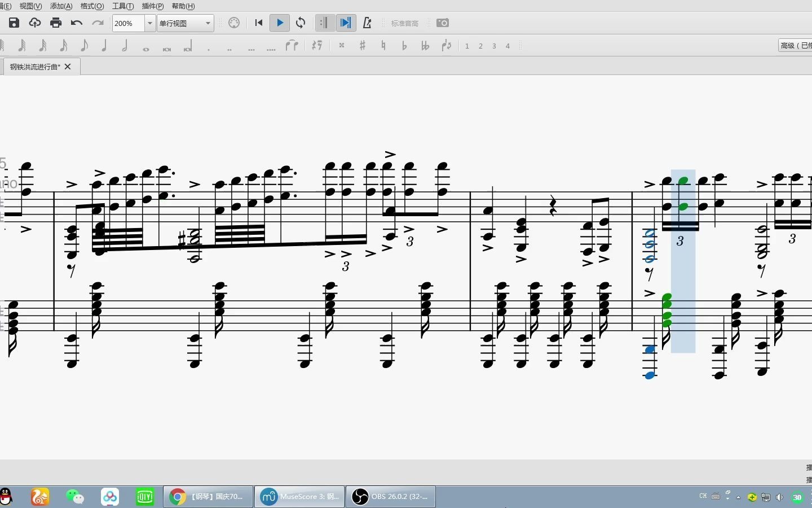
Task: Open WeChat from the taskbar
Action: coord(75,497)
